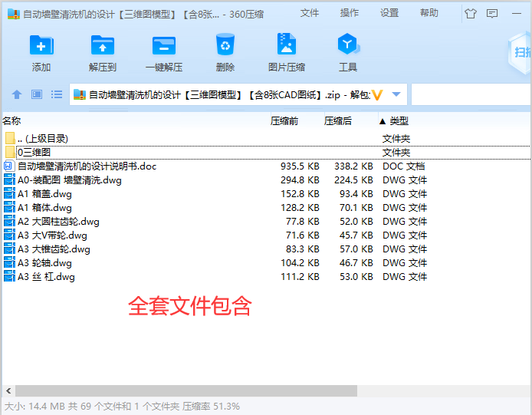Click the DWG icon for A3 大V带轮.dwg
The width and height of the screenshot is (532, 415).
click(9, 235)
